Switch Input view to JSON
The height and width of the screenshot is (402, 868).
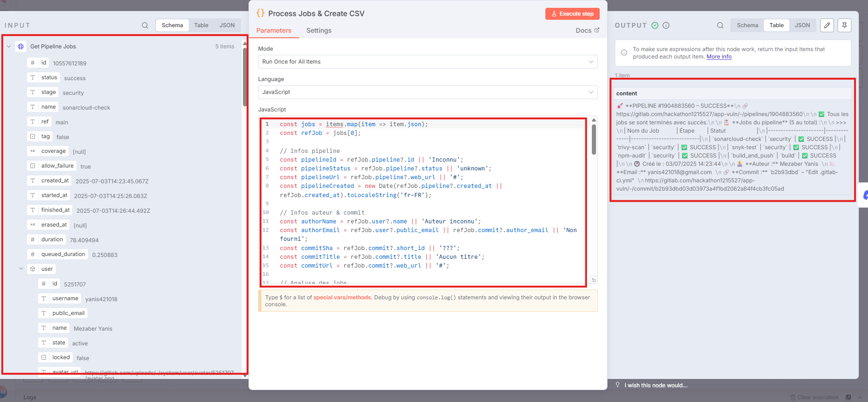[x=227, y=25]
